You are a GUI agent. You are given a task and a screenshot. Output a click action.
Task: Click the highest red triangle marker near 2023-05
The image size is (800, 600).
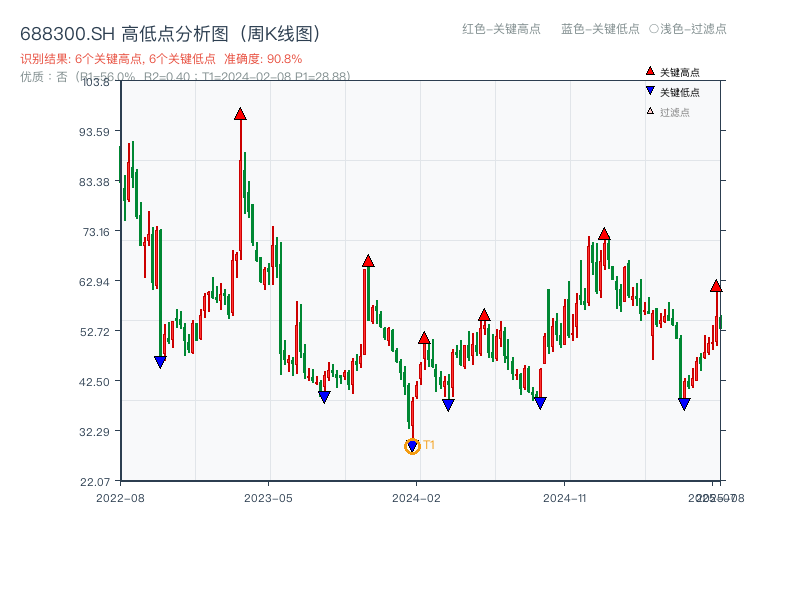pyautogui.click(x=240, y=113)
